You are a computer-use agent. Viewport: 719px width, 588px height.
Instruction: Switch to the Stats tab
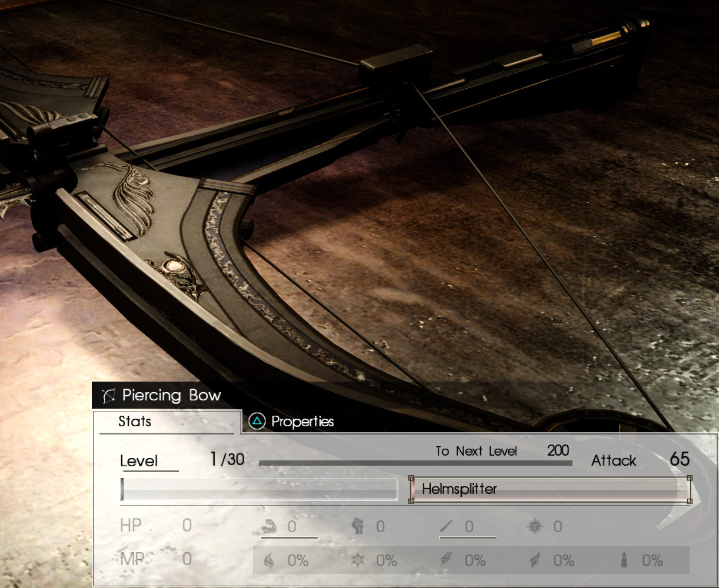pos(167,422)
